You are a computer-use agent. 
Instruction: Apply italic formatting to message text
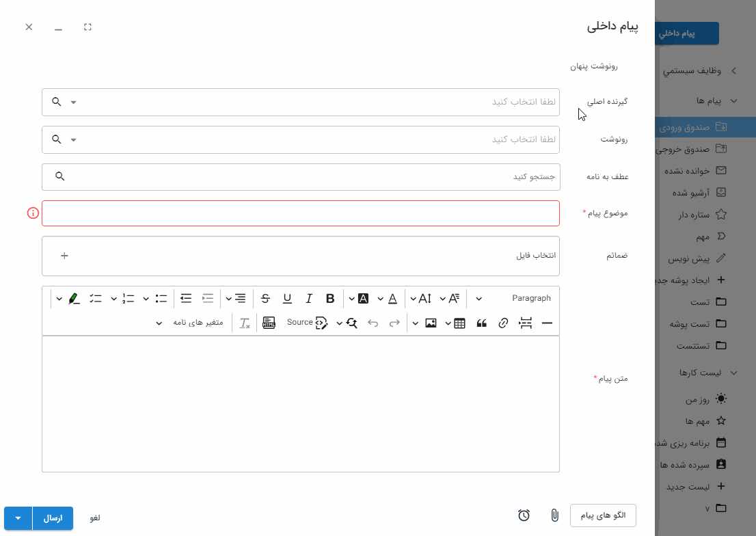[x=309, y=298]
